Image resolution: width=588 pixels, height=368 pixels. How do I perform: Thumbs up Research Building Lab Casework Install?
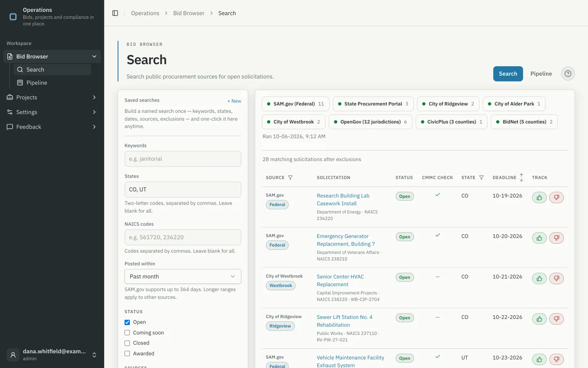[539, 197]
